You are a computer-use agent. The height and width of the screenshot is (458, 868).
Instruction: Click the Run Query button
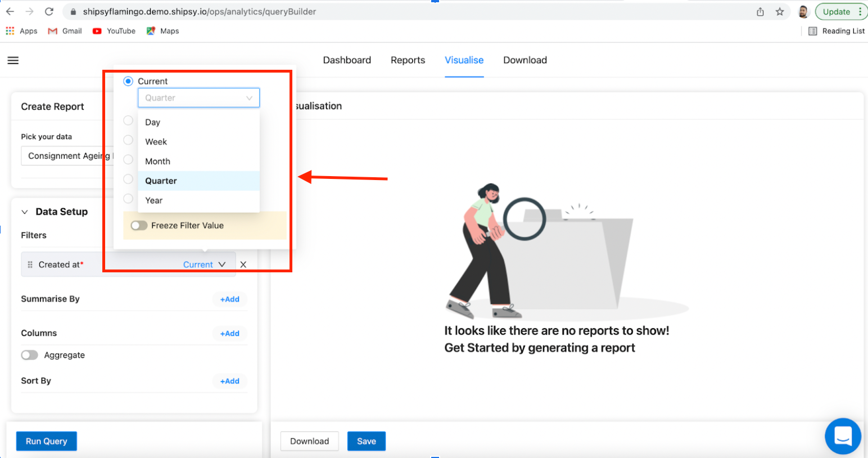(46, 441)
